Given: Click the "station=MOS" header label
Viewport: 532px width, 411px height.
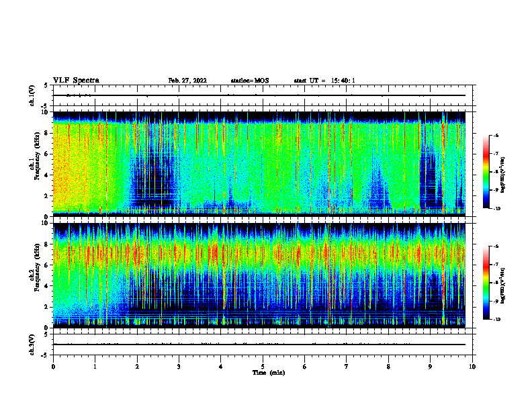Looking at the screenshot, I should [250, 81].
